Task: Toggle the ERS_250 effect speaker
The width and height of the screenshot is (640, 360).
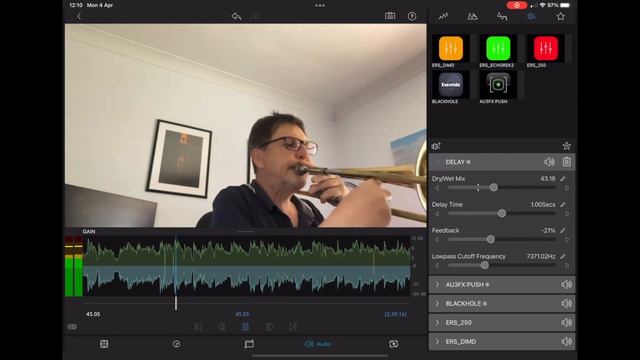Action: click(x=567, y=322)
